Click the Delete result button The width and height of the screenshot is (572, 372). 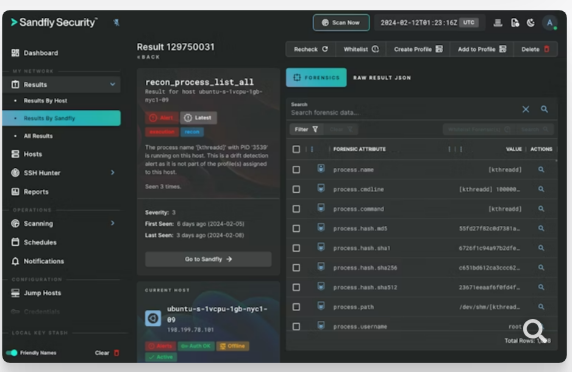point(535,49)
